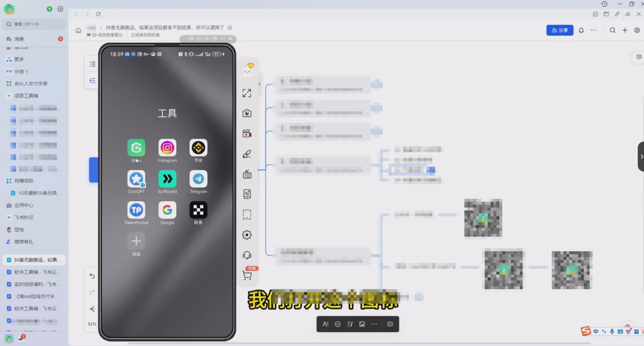
Task: Go back with browser back arrow
Action: (77, 14)
